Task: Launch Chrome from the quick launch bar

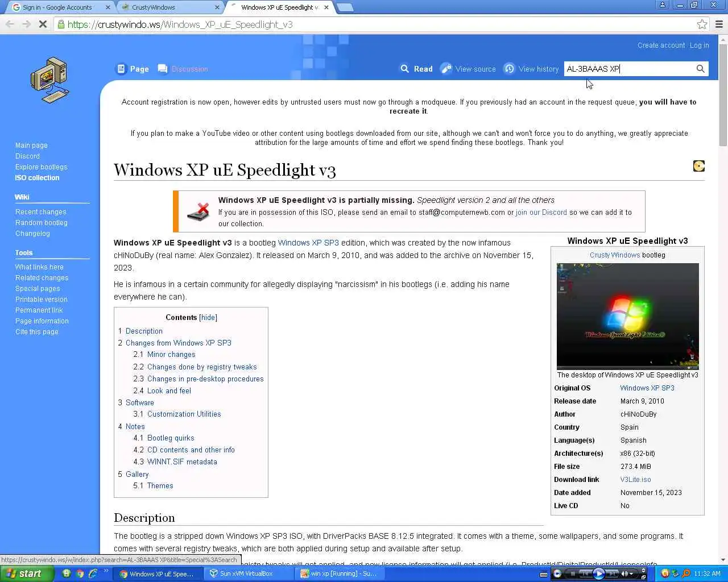Action: click(80, 573)
